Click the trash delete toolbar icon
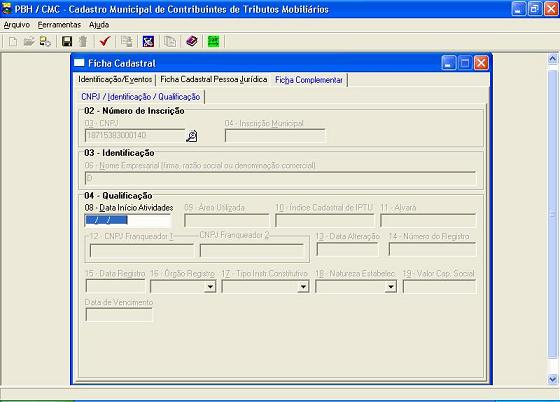Viewport: 560px width, 402px height. click(x=83, y=41)
